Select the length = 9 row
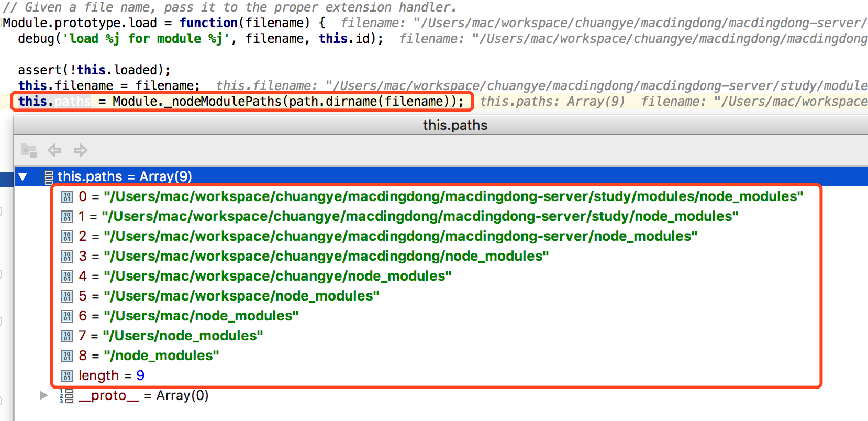Image resolution: width=868 pixels, height=421 pixels. 111,376
